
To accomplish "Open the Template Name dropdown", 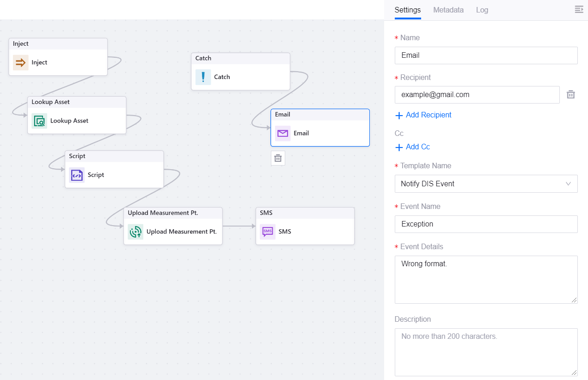I will click(486, 184).
